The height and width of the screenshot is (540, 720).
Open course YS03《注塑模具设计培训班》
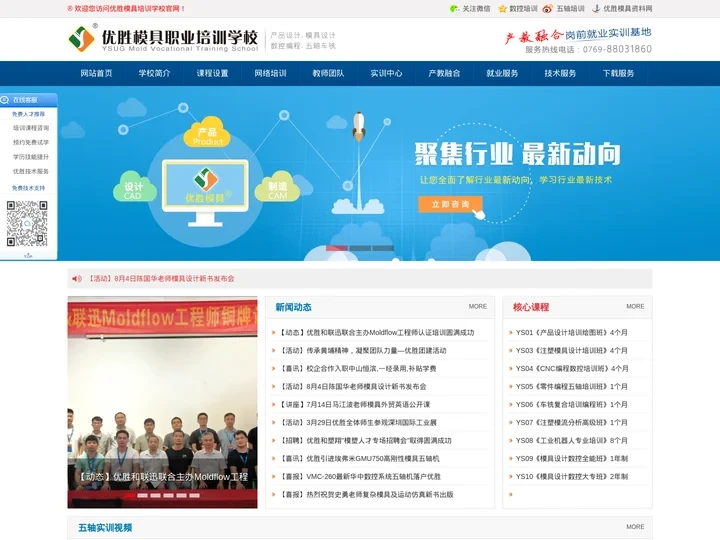pos(572,350)
